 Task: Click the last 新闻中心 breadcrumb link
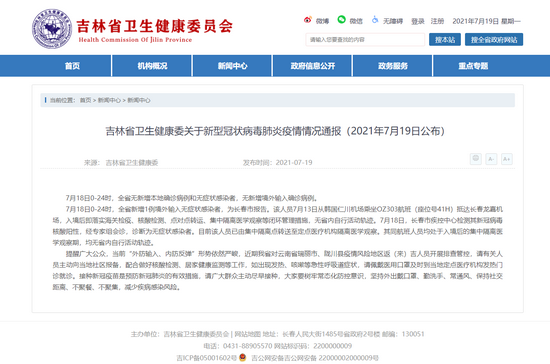(x=139, y=100)
